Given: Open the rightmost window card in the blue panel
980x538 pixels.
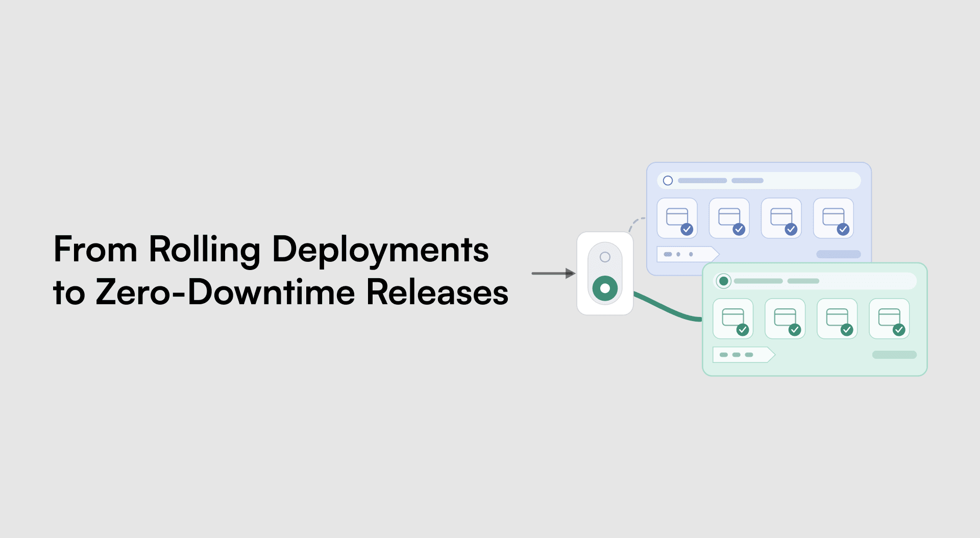Looking at the screenshot, I should point(834,218).
